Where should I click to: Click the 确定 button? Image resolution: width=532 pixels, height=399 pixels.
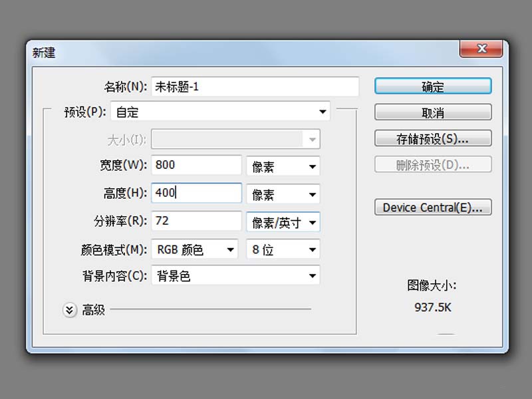click(433, 86)
